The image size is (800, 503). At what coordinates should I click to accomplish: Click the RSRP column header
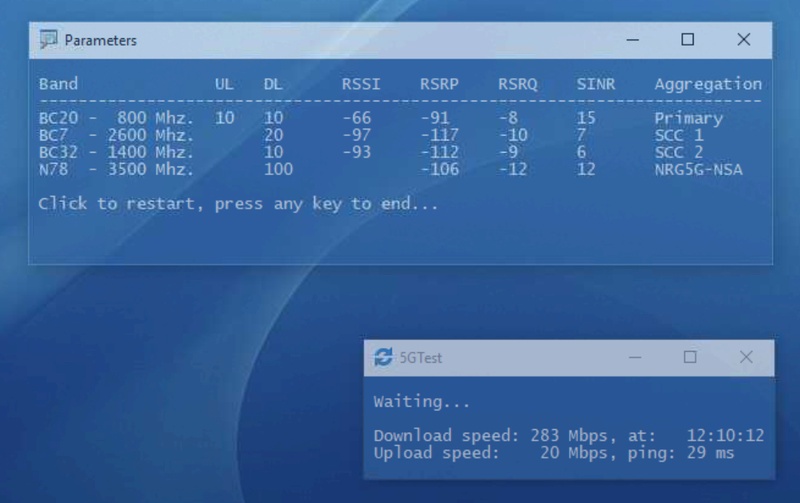tap(439, 84)
